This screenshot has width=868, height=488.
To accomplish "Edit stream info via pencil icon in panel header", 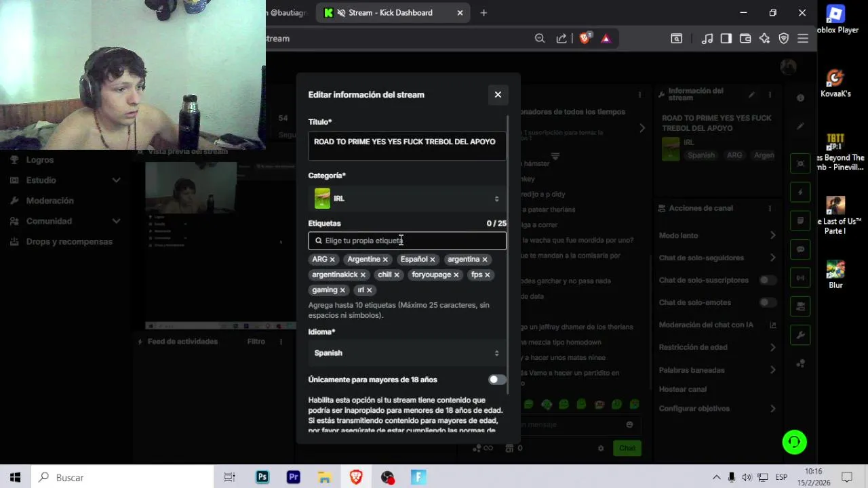I will pyautogui.click(x=751, y=95).
